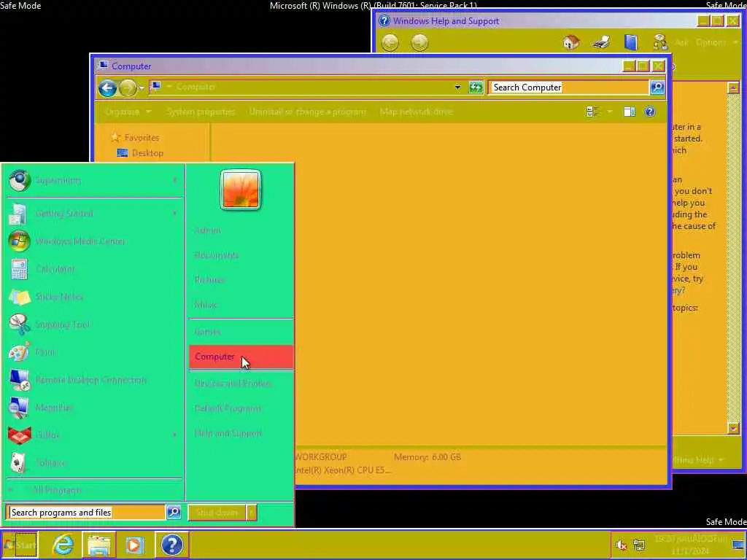Click the Search programs and files box
Image resolution: width=747 pixels, height=560 pixels.
(86, 513)
